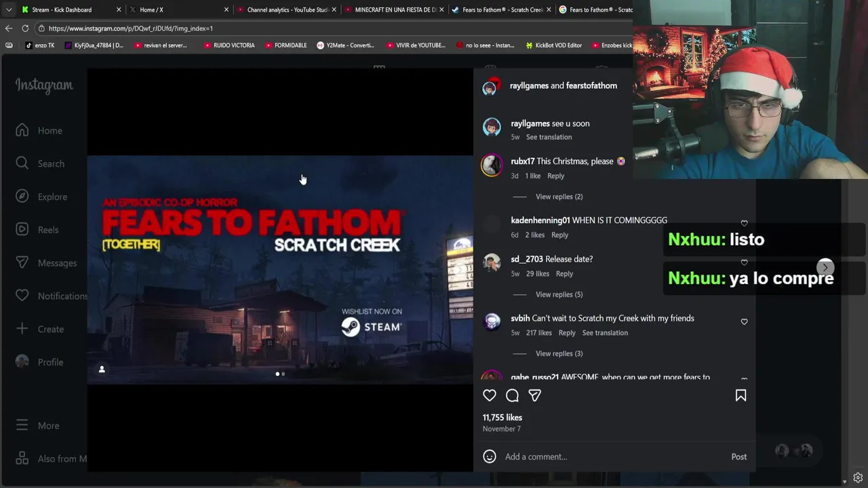Open Y2Mate bookmark
868x488 pixels.
point(345,45)
